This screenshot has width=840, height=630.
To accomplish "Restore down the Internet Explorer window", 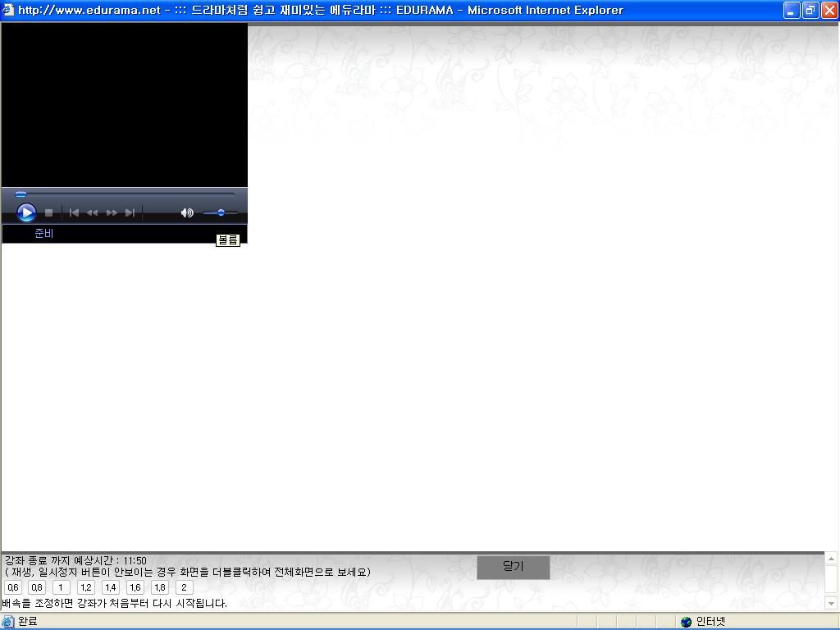I will click(810, 10).
